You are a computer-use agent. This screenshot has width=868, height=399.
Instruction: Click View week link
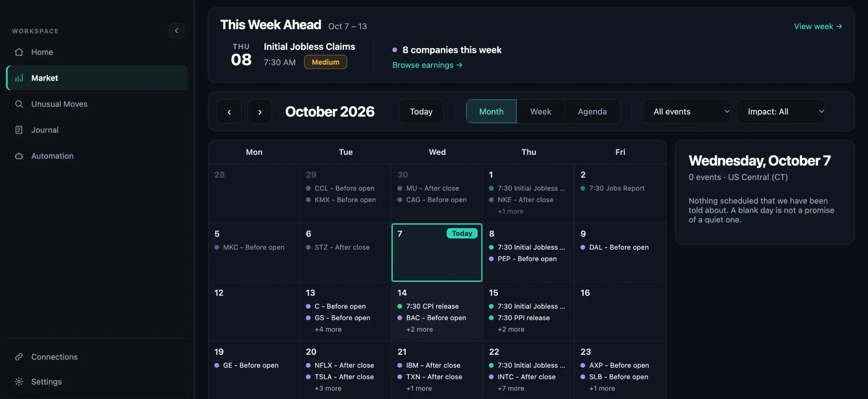click(818, 27)
